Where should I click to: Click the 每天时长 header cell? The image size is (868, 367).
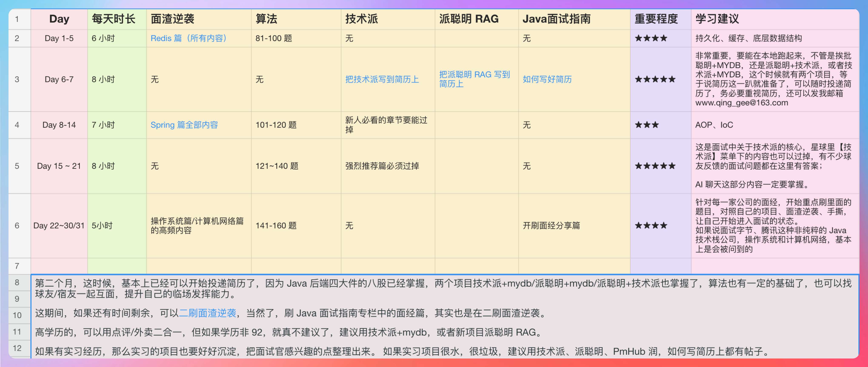pos(114,19)
